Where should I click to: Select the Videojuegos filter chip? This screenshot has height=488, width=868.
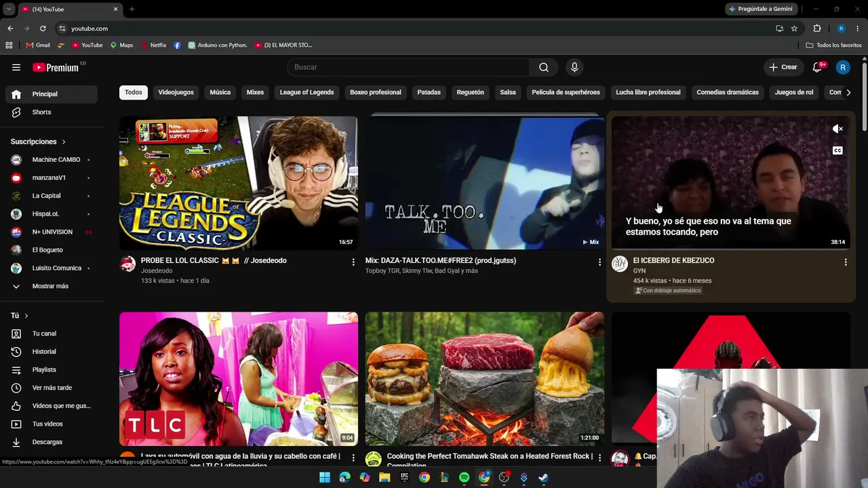coord(176,92)
